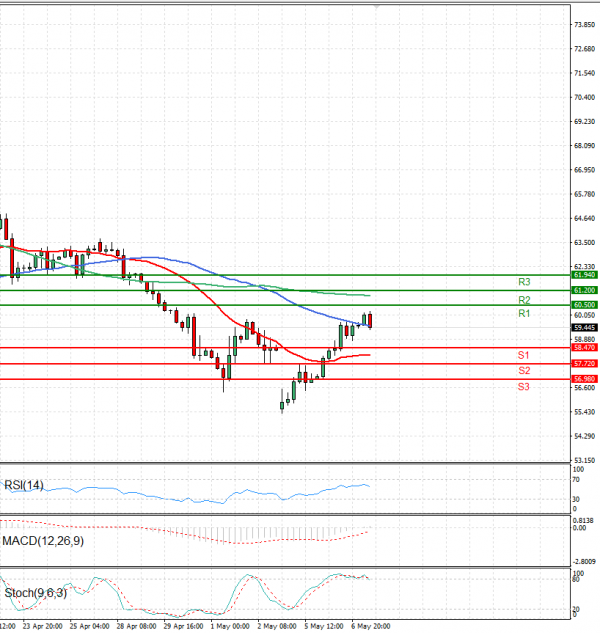Click the 5 May 12:00 time label
Screen dimensions: 600x633
[324, 626]
